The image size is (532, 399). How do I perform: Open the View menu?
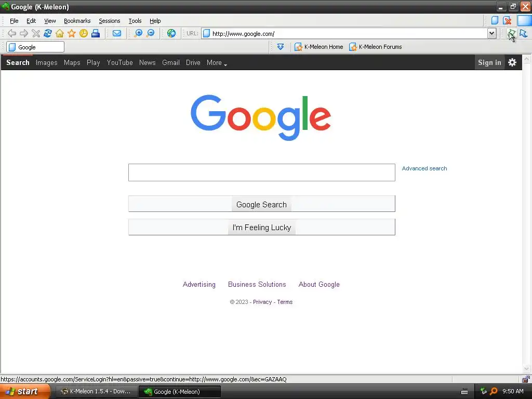(50, 21)
